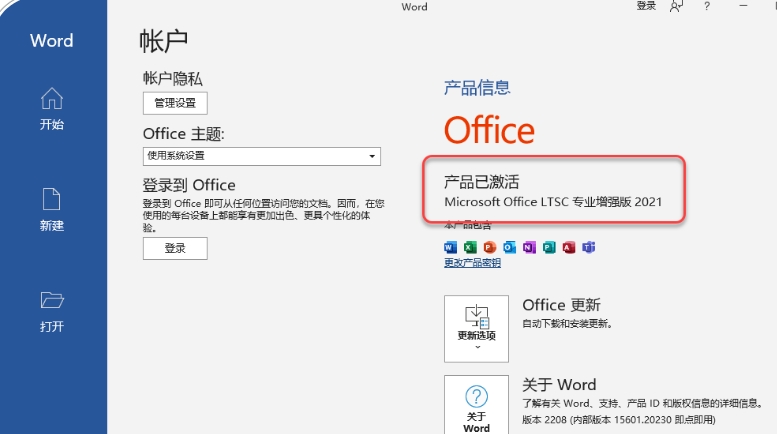
Task: Open the 打开 folder page
Action: (52, 312)
